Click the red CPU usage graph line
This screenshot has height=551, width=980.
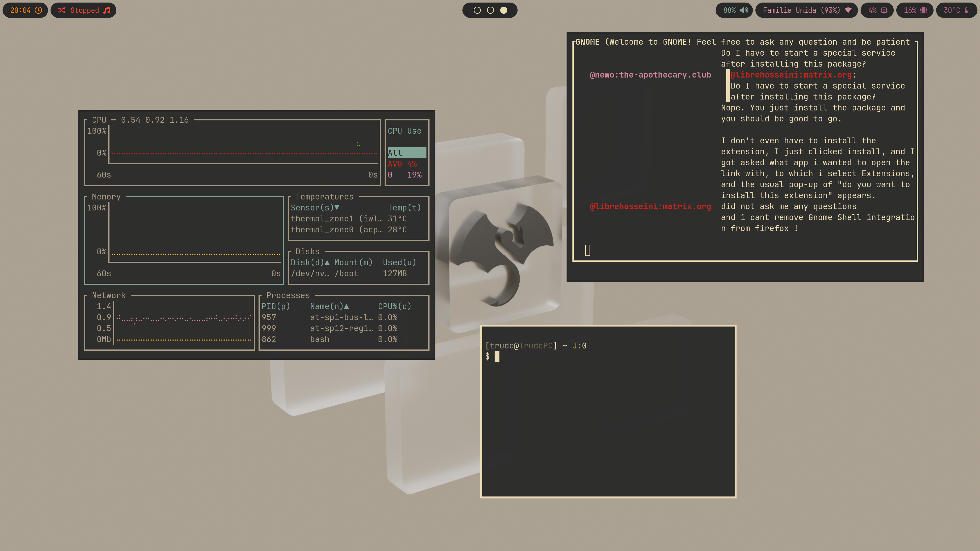[243, 154]
